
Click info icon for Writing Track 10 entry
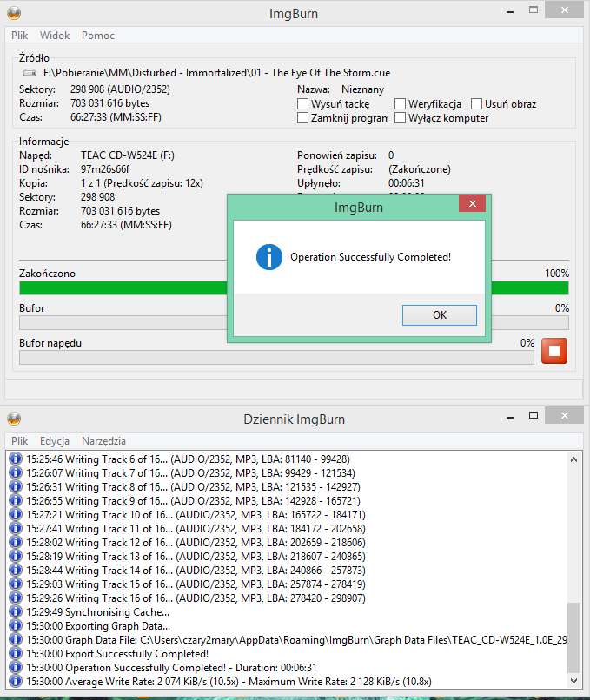point(15,514)
